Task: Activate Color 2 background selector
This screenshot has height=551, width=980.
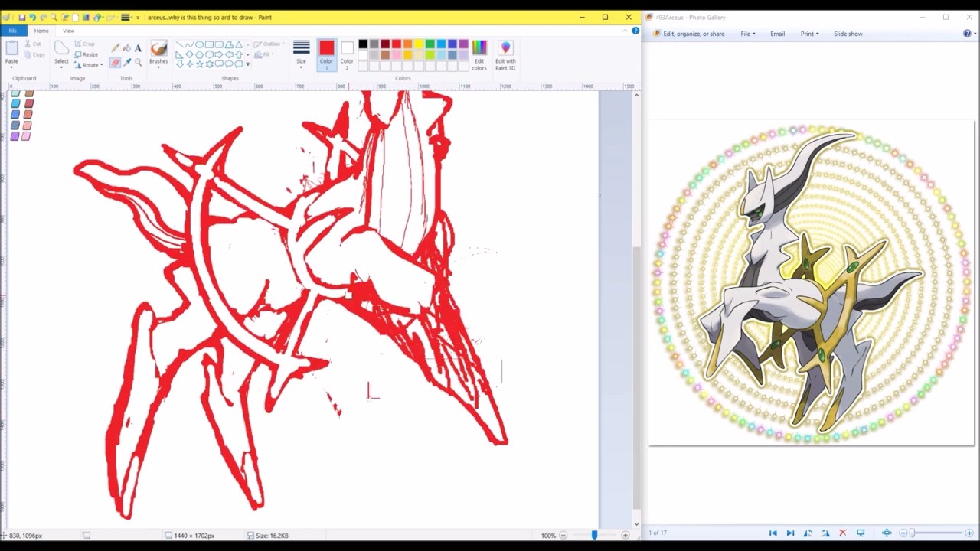Action: coord(347,55)
